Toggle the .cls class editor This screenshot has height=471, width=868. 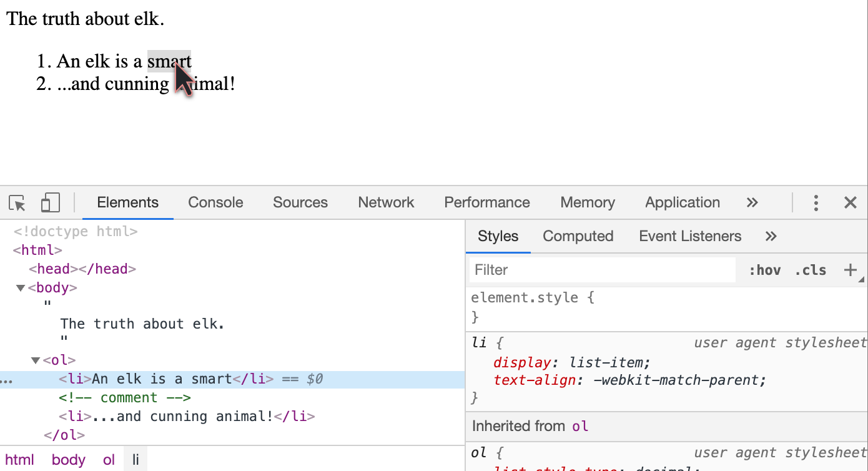[x=811, y=270]
